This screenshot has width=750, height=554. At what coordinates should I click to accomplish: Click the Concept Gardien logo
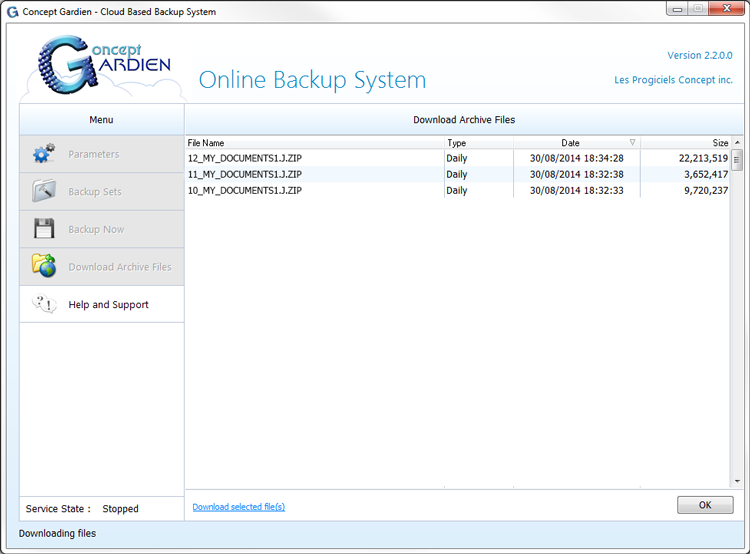click(x=100, y=66)
